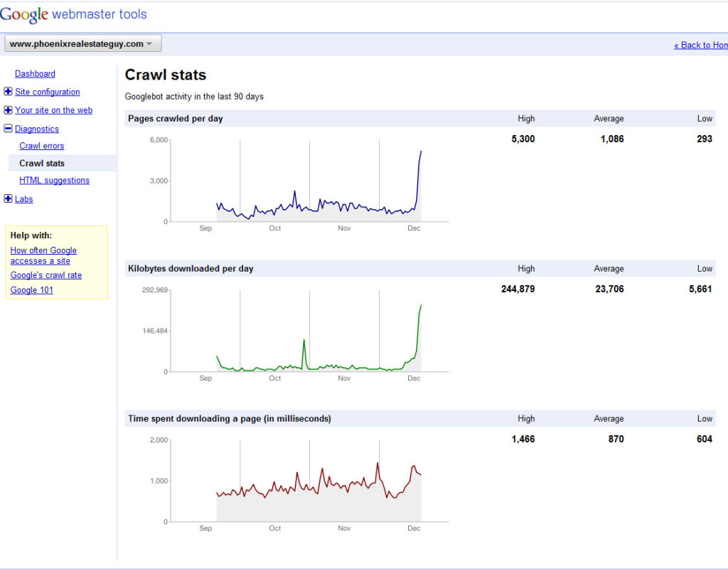Click the kilobytes low value 5,661
728x569 pixels.
tap(700, 289)
